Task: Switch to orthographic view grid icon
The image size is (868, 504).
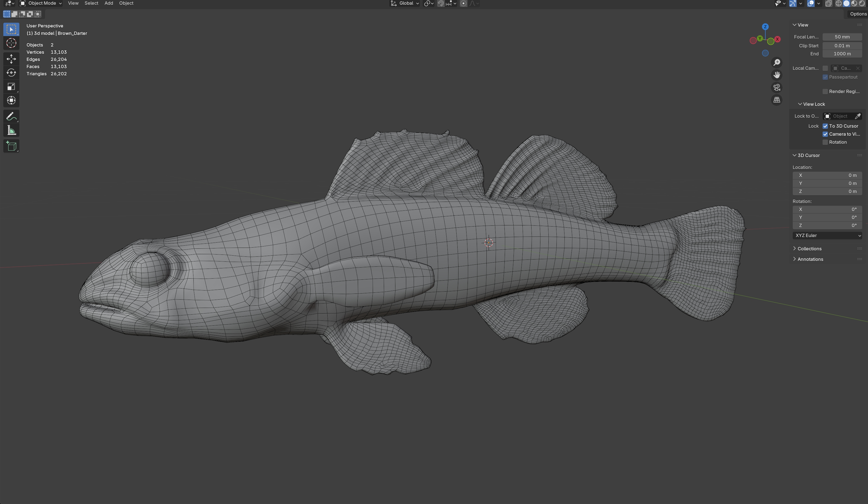Action: 777,100
